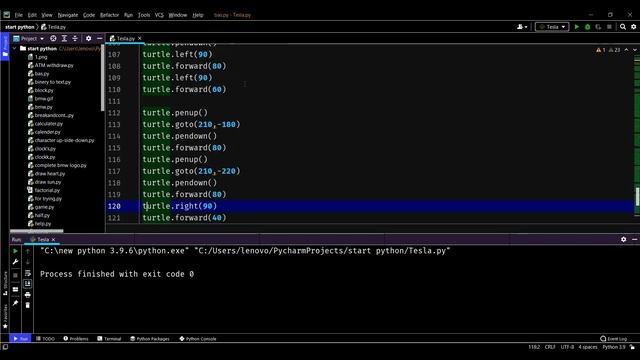Open the user account dropdown in toolbar
This screenshot has height=360, width=640.
point(522,27)
